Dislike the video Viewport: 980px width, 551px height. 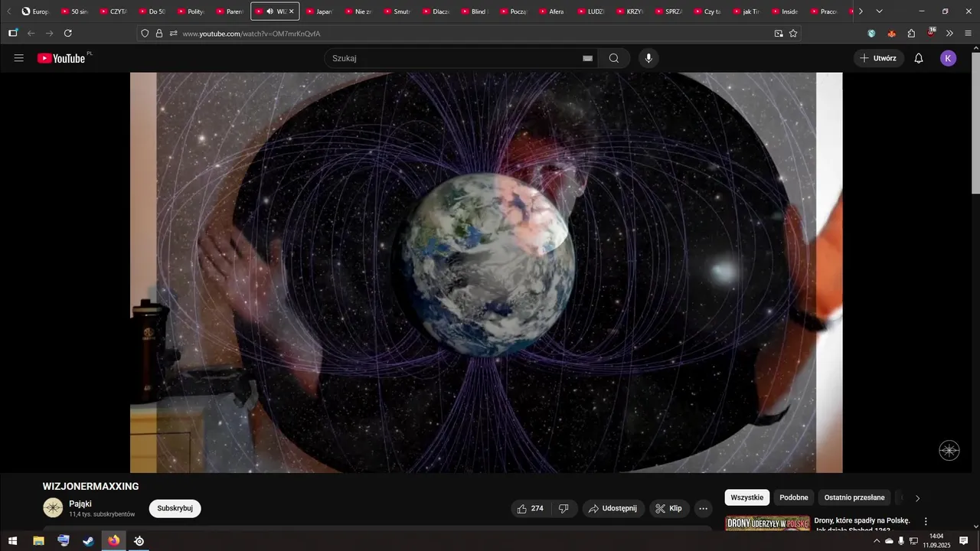(x=564, y=508)
